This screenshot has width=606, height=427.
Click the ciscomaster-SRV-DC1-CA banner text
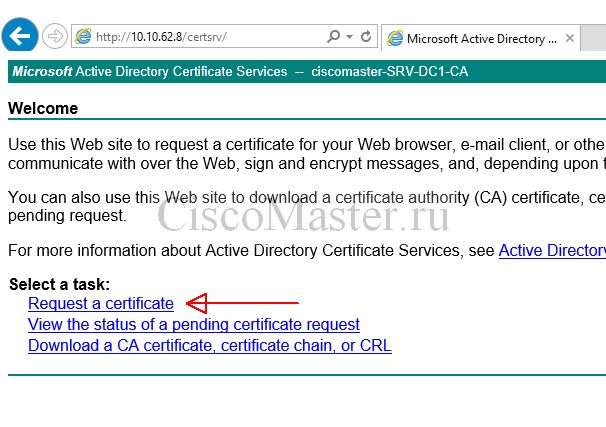[390, 71]
